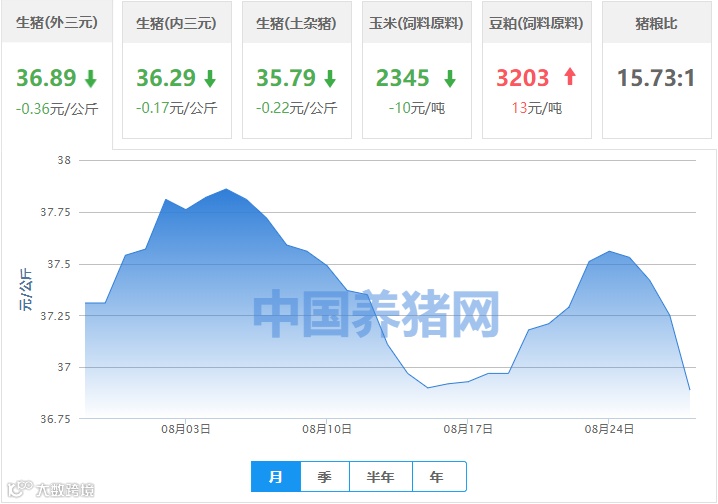Click the chart's lowest point before 08月17日

[428, 388]
